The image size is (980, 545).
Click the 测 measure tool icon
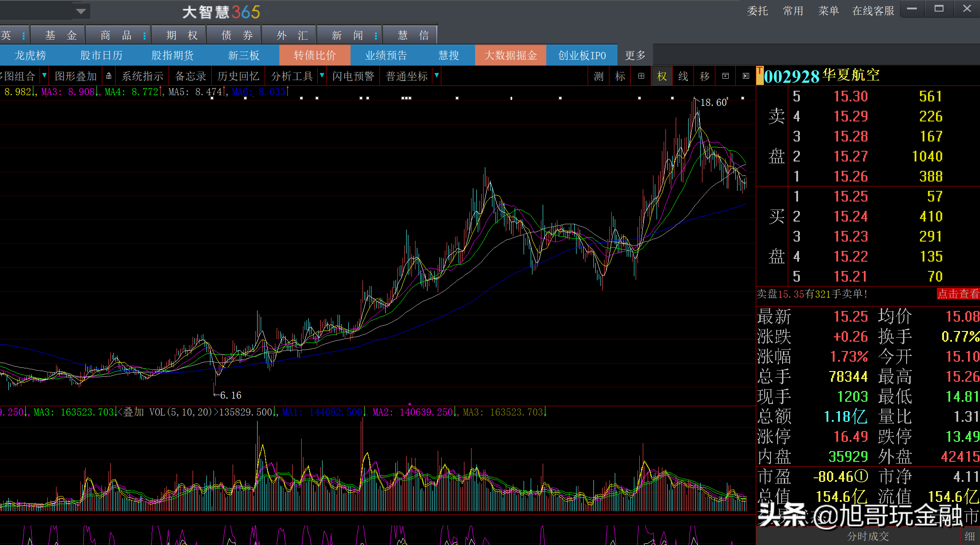coord(599,77)
